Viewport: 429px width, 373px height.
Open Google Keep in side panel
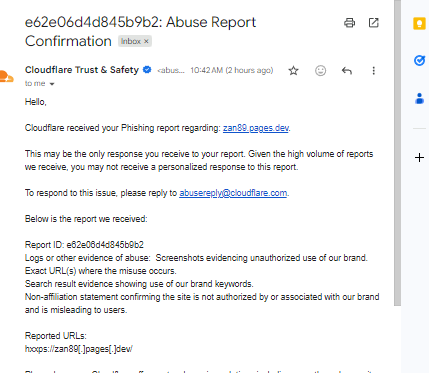tap(419, 24)
